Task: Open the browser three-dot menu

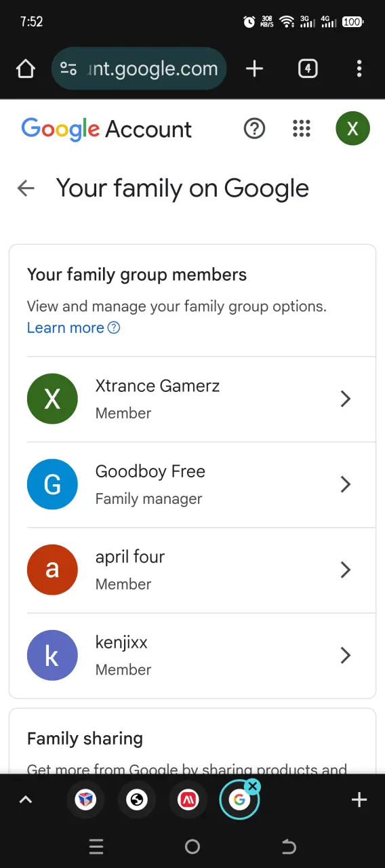Action: [359, 68]
